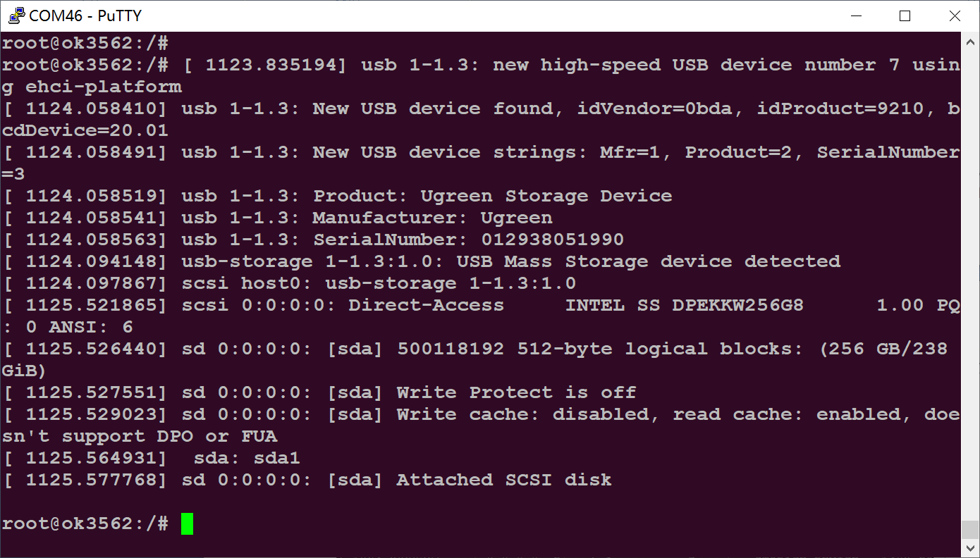Maximize the PuTTY window
The height and width of the screenshot is (558, 980).
[x=905, y=15]
